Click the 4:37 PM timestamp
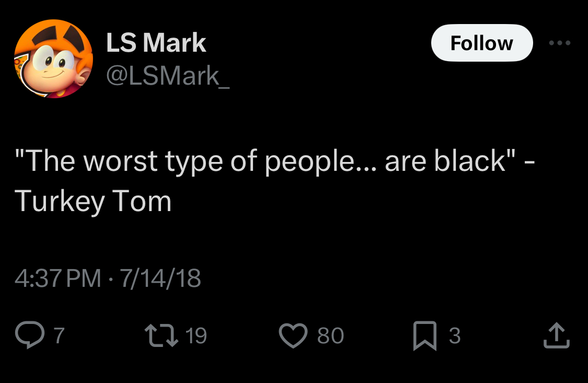The height and width of the screenshot is (383, 588). pos(57,278)
